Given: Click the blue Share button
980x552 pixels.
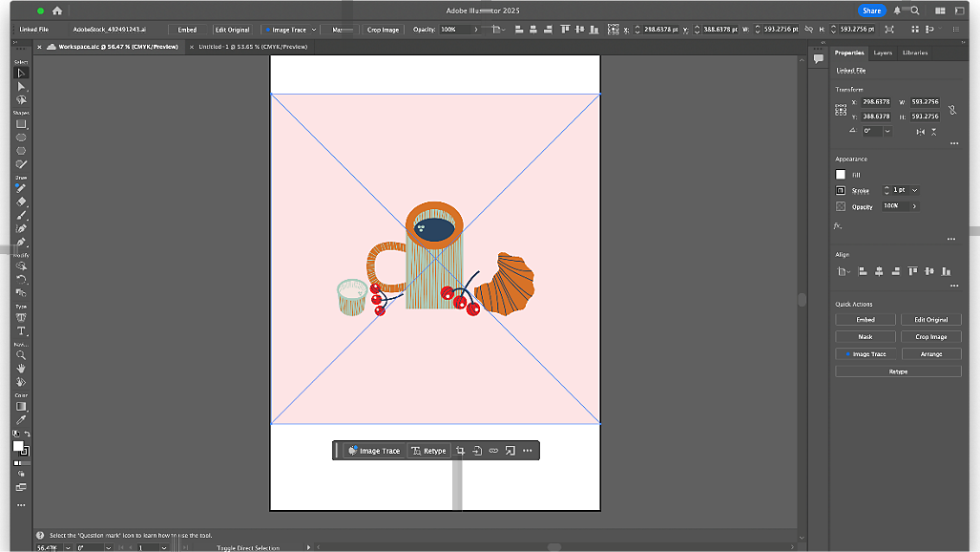Looking at the screenshot, I should coord(871,11).
